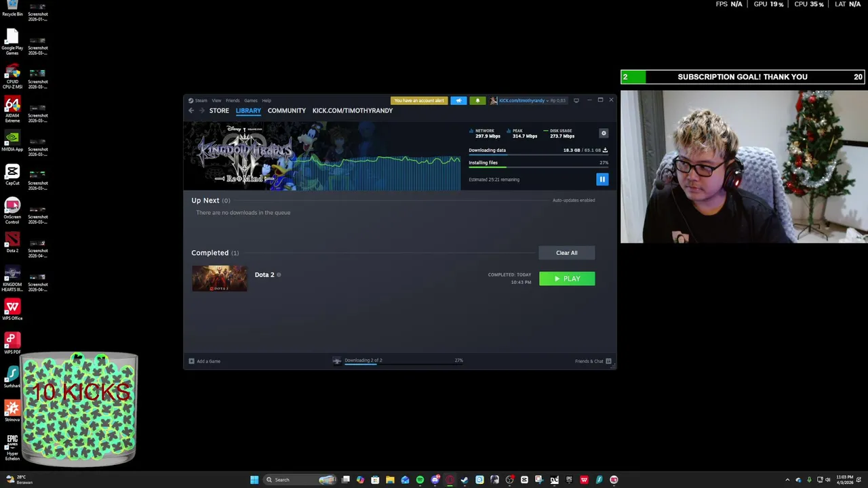The width and height of the screenshot is (868, 488).
Task: Click the Installing files progress bar
Action: tap(538, 167)
